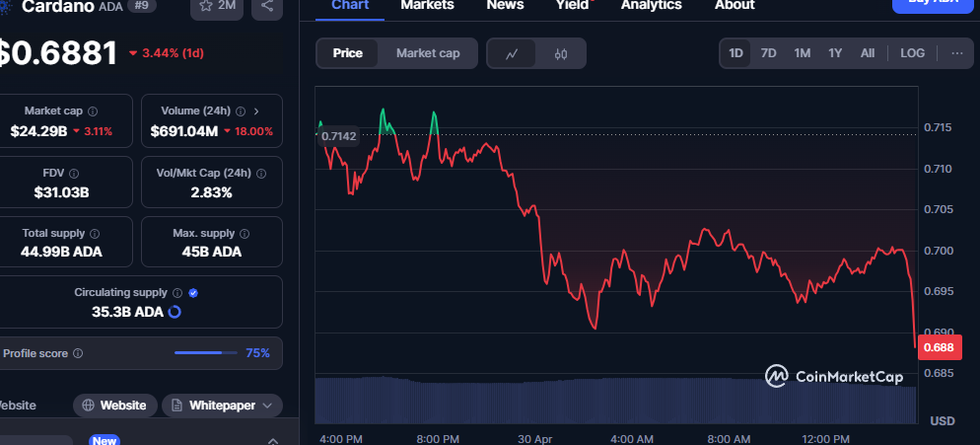Click the Max. supply info icon
Screen dimensions: 980x445
(245, 234)
